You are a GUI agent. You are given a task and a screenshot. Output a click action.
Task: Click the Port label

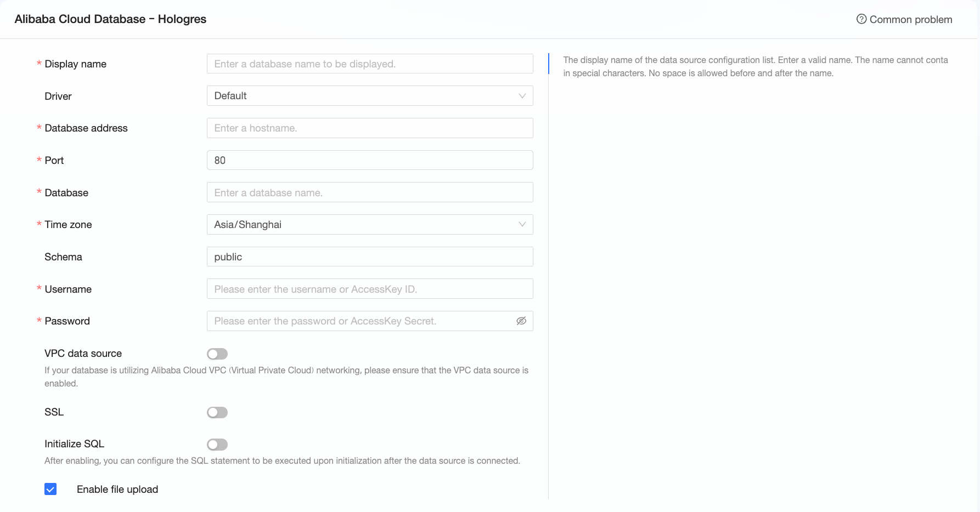point(54,161)
